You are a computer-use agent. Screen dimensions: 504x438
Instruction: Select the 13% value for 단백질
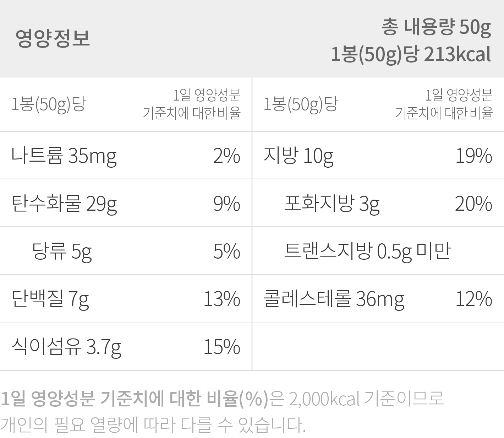222,299
